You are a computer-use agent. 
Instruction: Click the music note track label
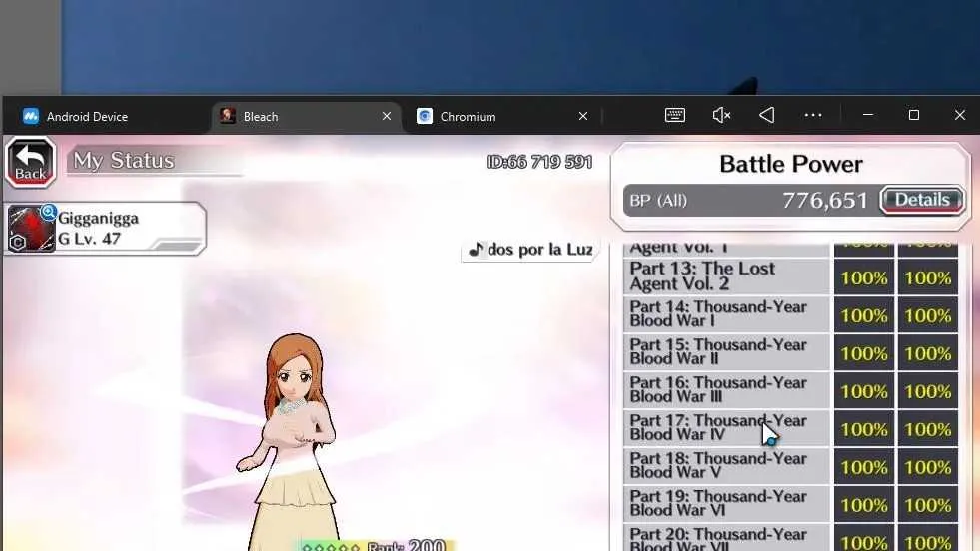(x=529, y=250)
